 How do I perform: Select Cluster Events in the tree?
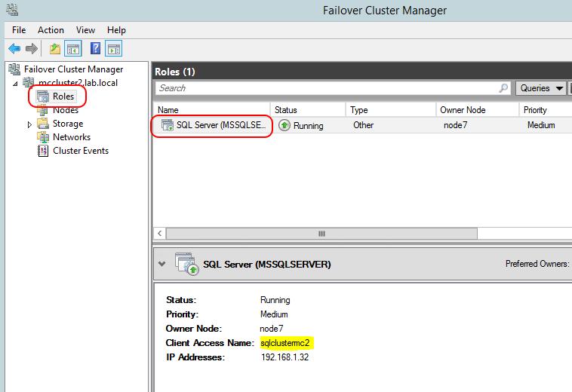pos(81,151)
